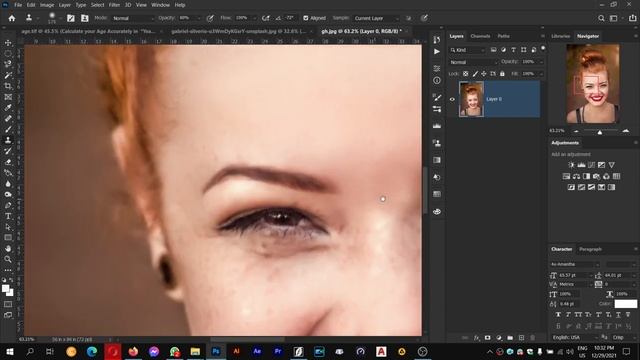This screenshot has width=640, height=360.
Task: Toggle lock transparent pixels
Action: tap(465, 74)
